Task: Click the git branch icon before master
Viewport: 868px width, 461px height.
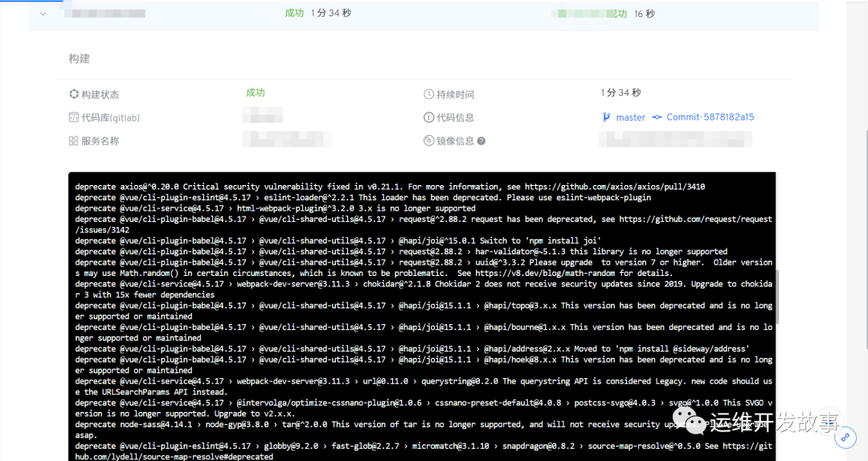Action: [x=607, y=117]
